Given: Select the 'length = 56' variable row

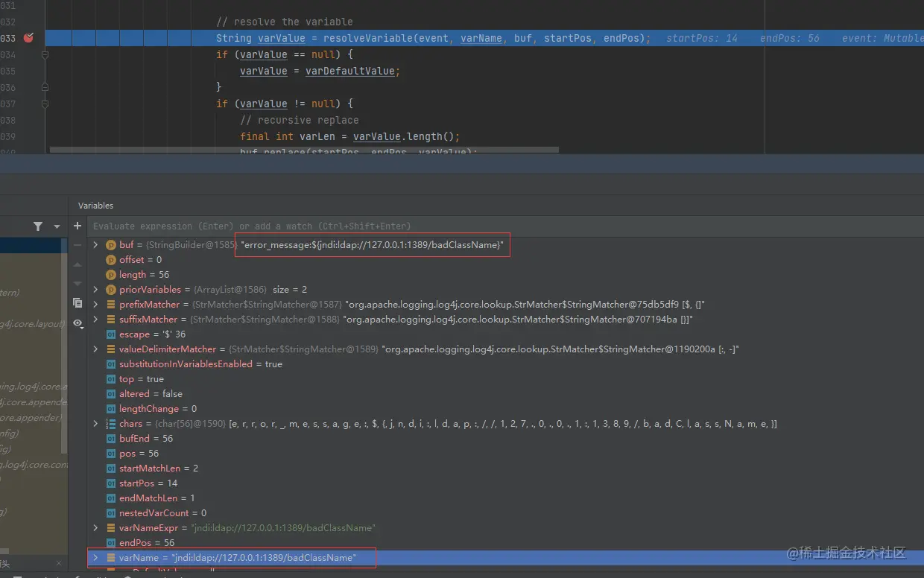Looking at the screenshot, I should tap(507, 274).
